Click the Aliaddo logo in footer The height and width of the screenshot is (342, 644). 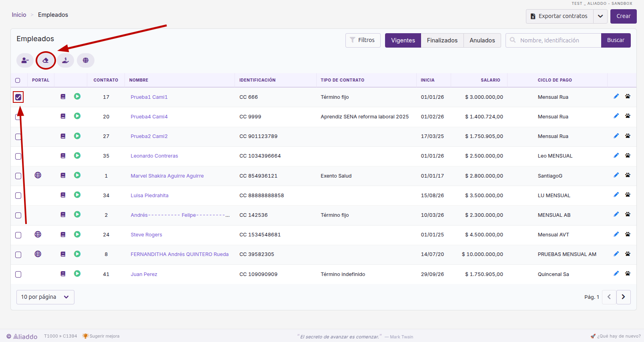click(22, 336)
